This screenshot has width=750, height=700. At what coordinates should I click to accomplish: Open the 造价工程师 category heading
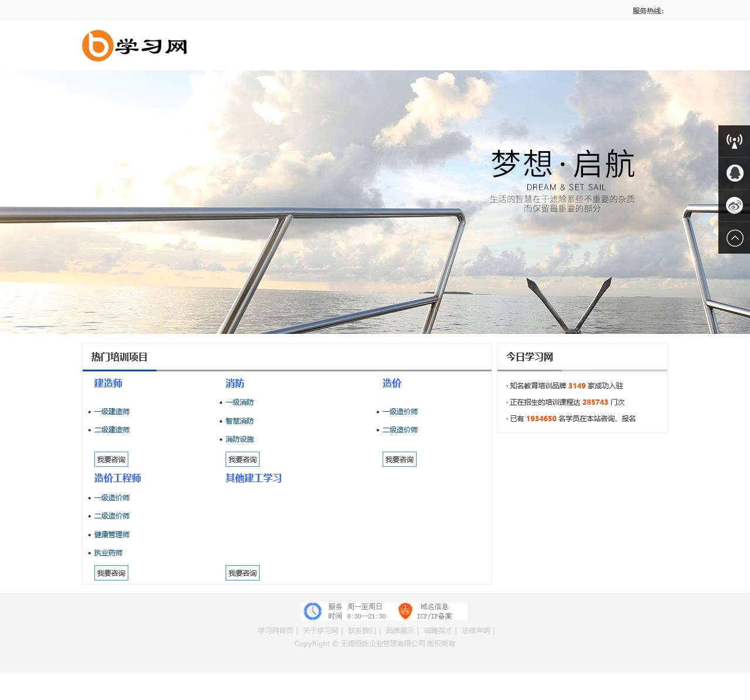118,478
